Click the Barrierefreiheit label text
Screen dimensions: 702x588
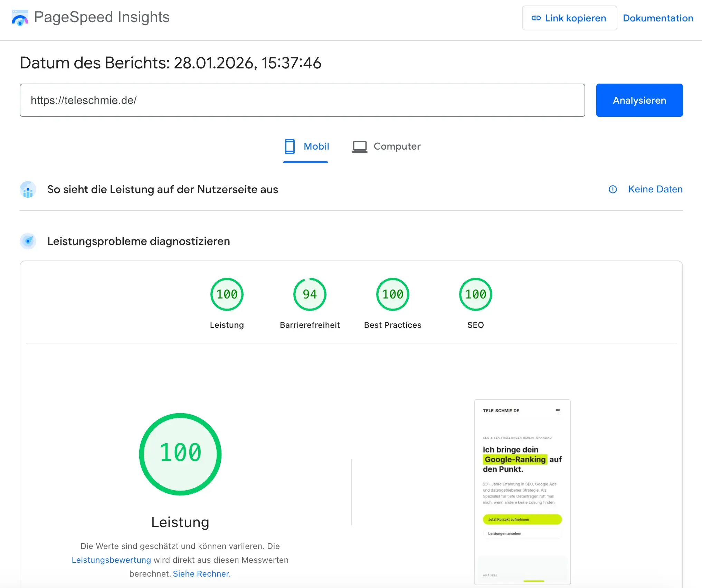point(310,325)
